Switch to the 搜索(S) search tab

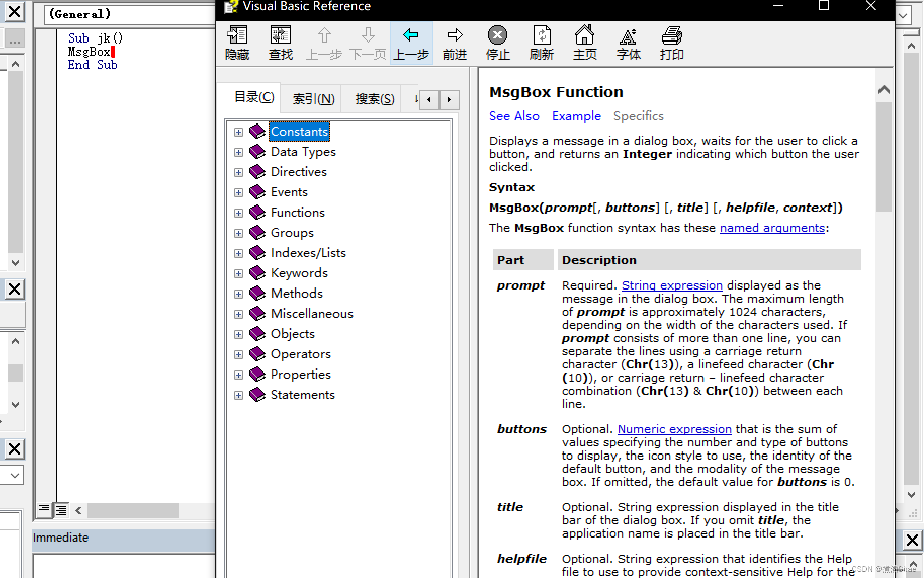coord(374,99)
